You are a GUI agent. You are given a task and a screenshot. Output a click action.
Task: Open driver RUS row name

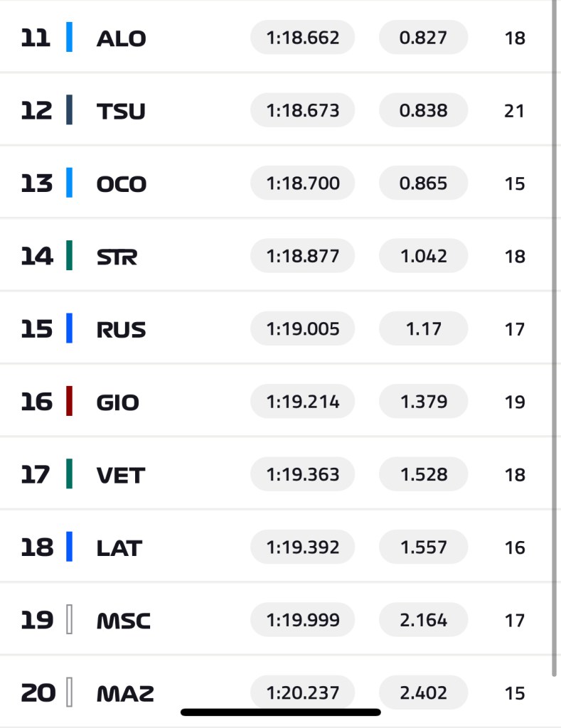click(121, 330)
